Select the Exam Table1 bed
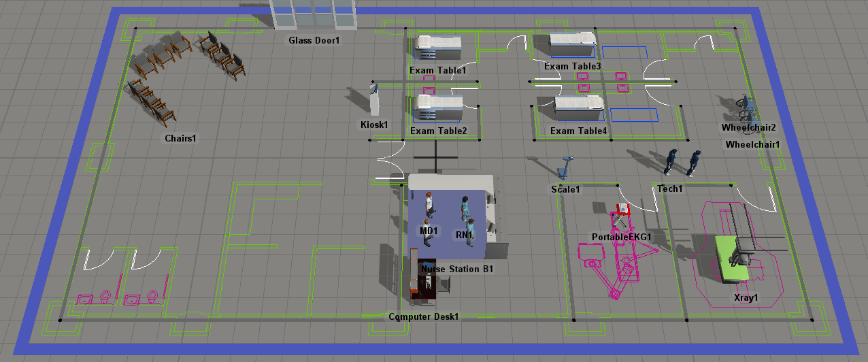The image size is (868, 362). click(437, 49)
